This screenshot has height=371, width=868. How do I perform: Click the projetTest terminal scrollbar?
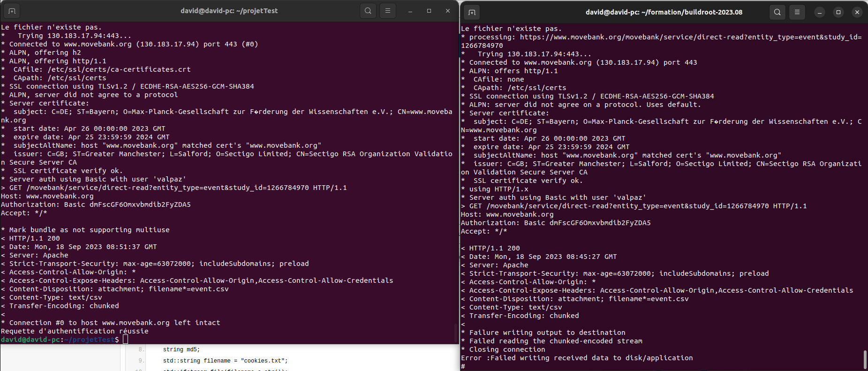pyautogui.click(x=455, y=333)
